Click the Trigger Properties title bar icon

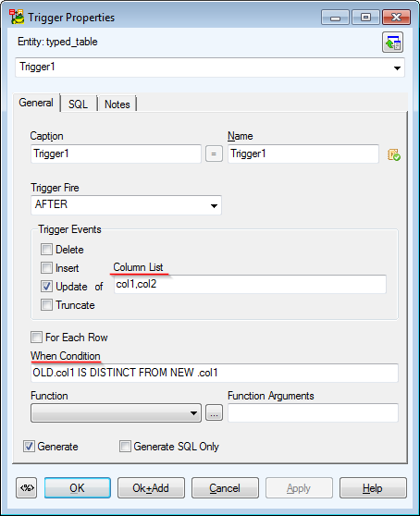[17, 17]
